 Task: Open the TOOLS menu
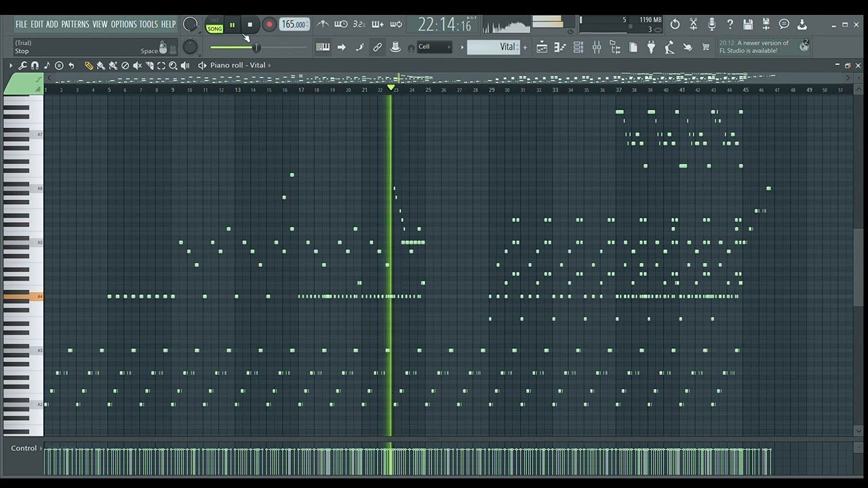pyautogui.click(x=148, y=24)
